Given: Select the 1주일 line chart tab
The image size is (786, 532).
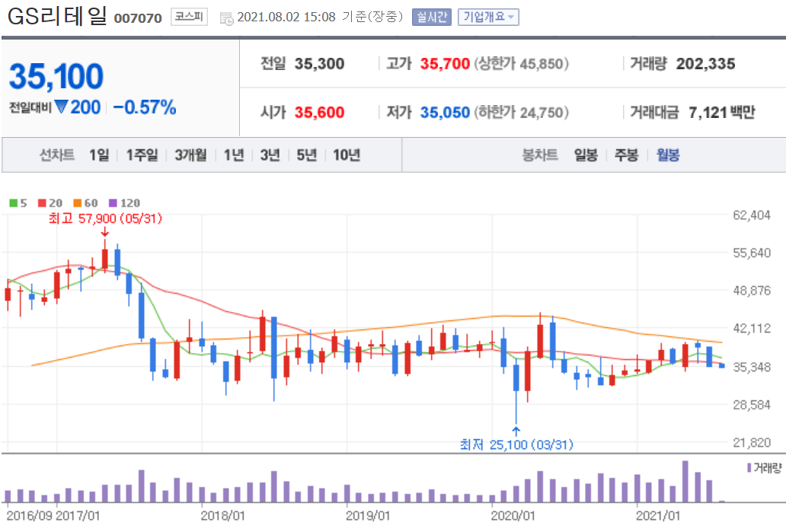Looking at the screenshot, I should click(x=142, y=155).
